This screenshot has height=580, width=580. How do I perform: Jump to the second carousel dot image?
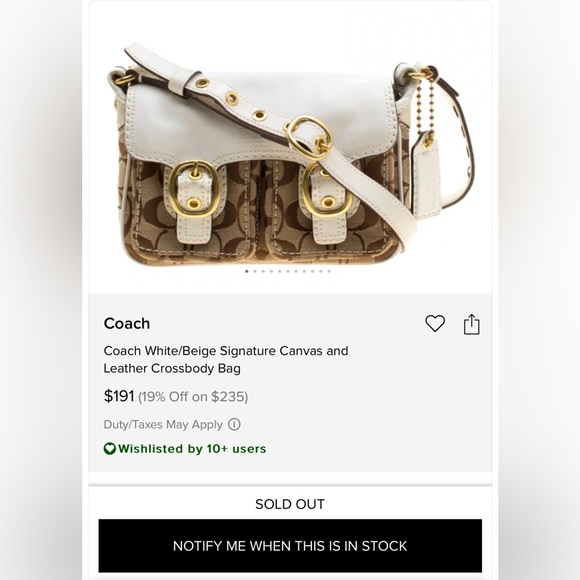[255, 271]
